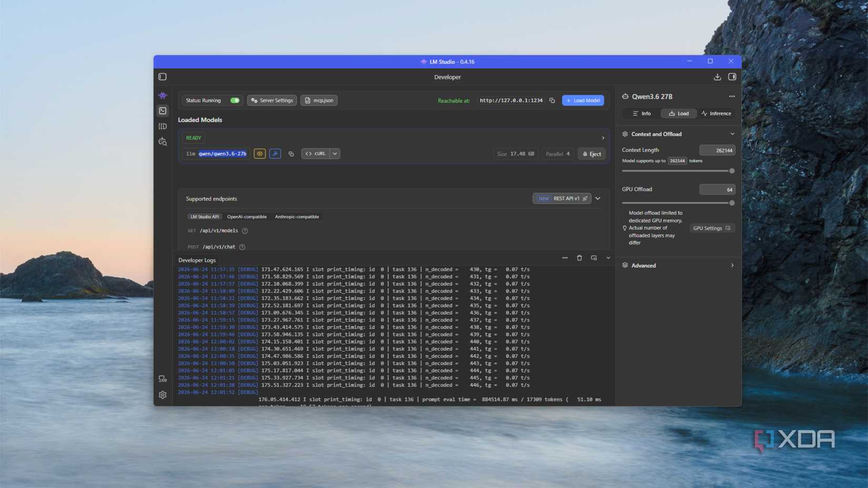Select the qwen/qwen3.6-27b model name text
The width and height of the screenshot is (868, 488).
click(x=223, y=154)
